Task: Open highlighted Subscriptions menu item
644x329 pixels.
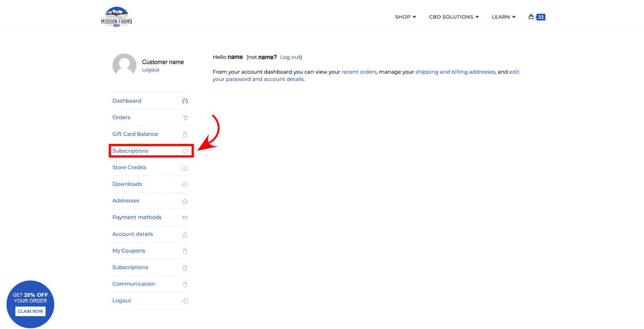Action: point(130,151)
